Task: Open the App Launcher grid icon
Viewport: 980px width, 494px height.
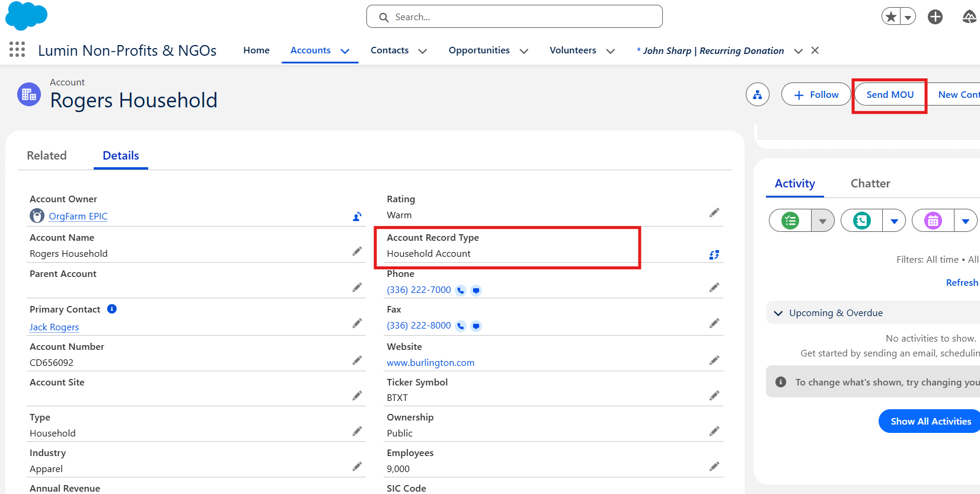Action: (x=17, y=50)
